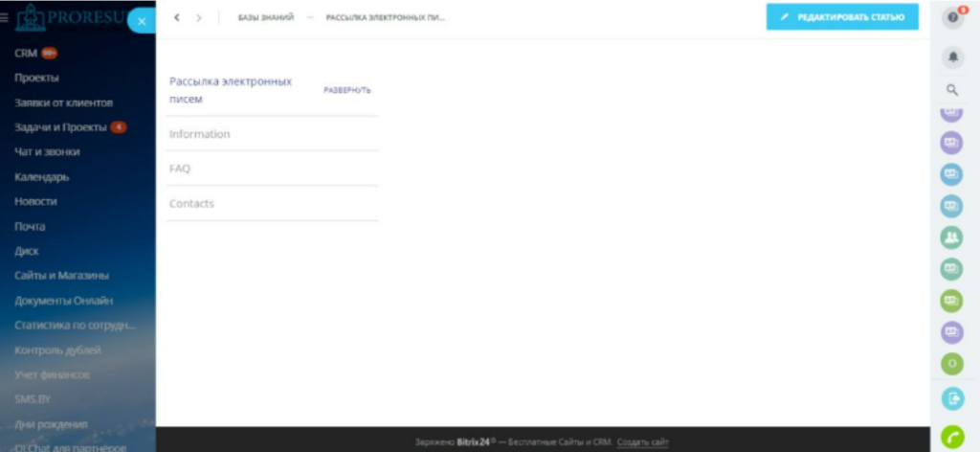
Task: Open Сайты и Магазины
Action: (x=62, y=275)
